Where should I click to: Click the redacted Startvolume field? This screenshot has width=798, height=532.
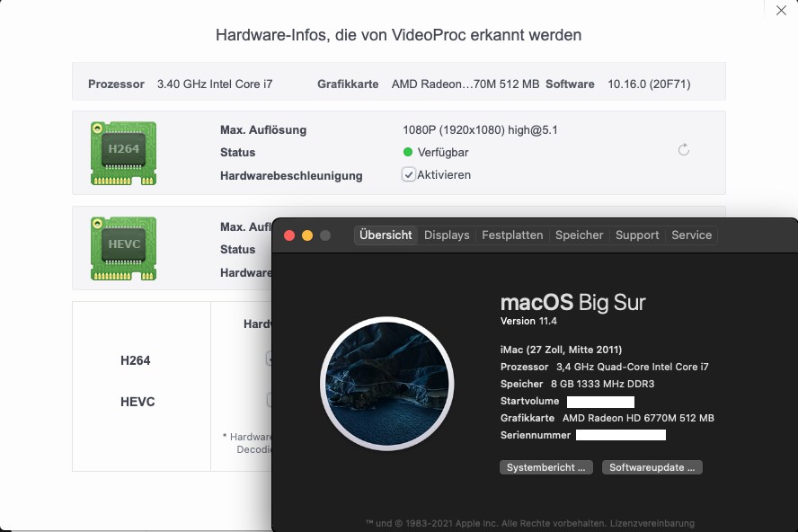(x=600, y=402)
